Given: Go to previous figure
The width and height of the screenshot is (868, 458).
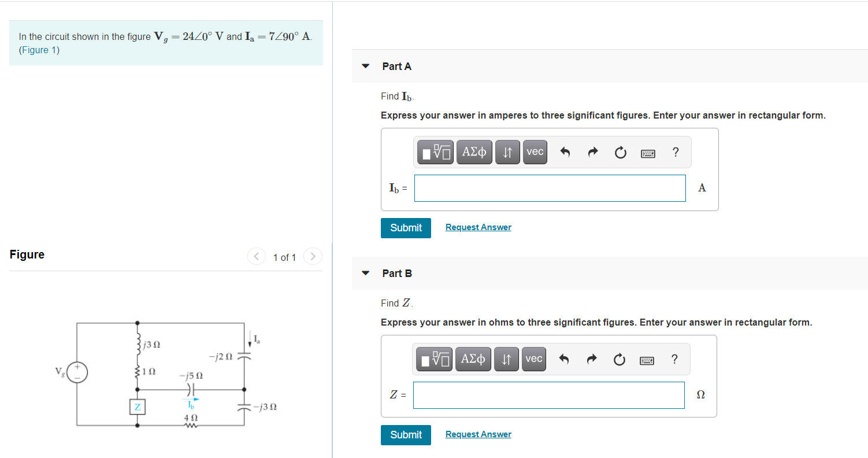Looking at the screenshot, I should 256,256.
